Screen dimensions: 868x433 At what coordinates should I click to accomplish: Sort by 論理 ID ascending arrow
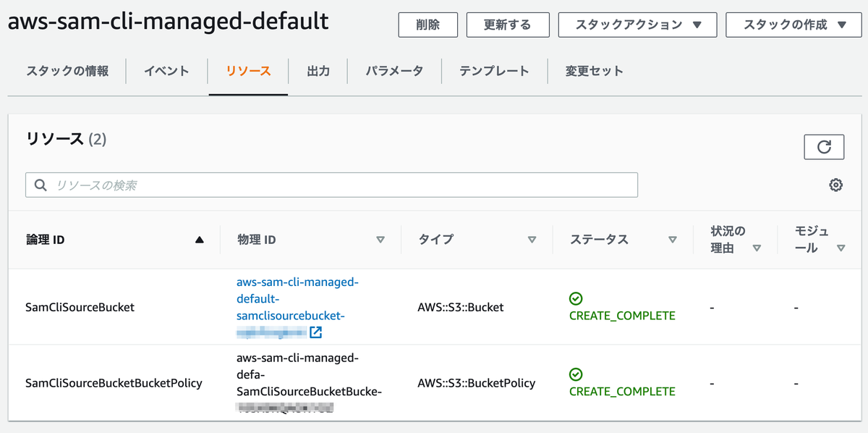[x=200, y=240]
